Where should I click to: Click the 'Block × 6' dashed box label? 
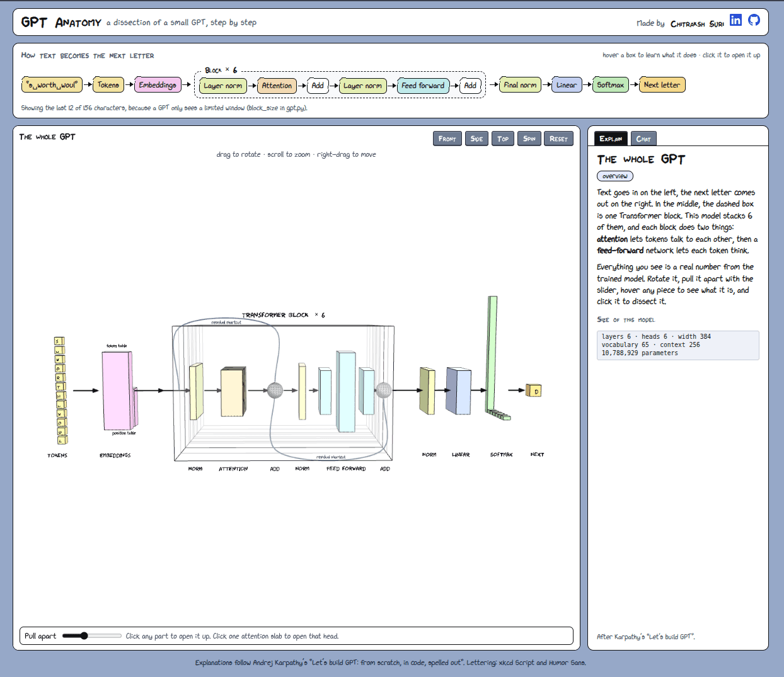pyautogui.click(x=221, y=70)
